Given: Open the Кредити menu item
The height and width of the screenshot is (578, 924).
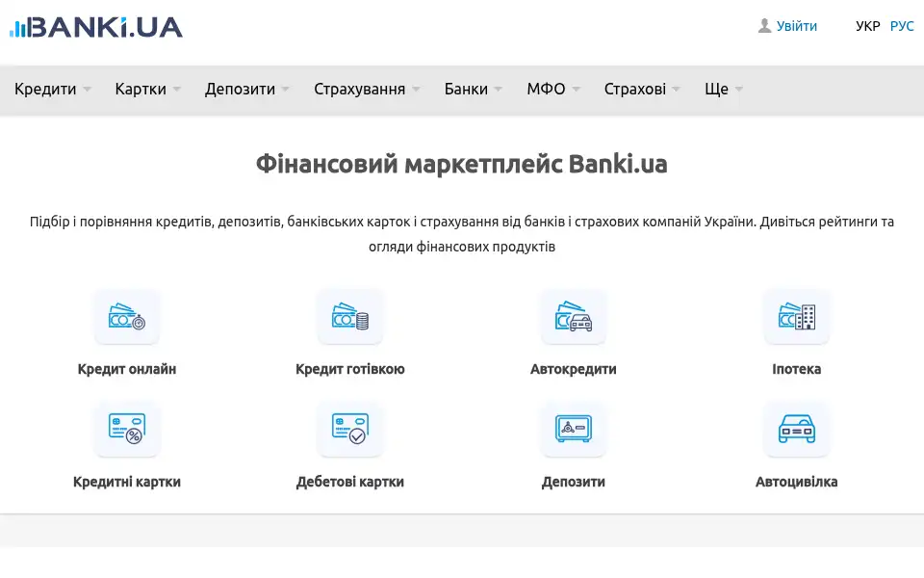Looking at the screenshot, I should [x=45, y=89].
